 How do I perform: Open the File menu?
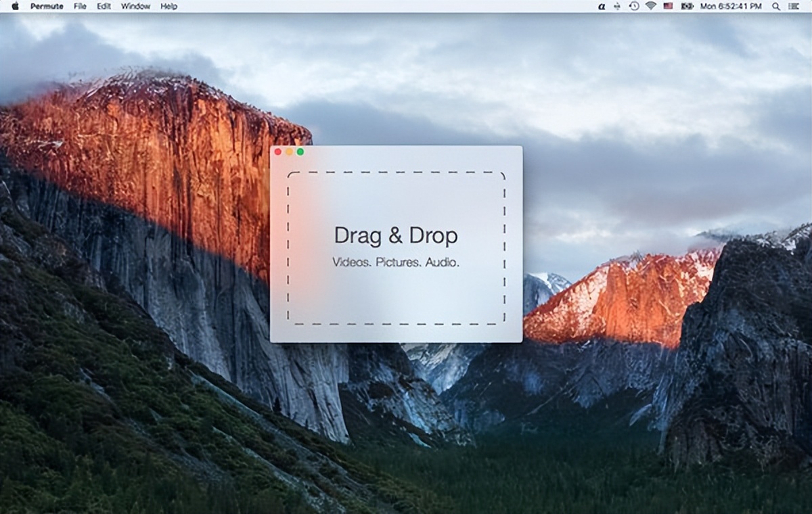pyautogui.click(x=80, y=6)
